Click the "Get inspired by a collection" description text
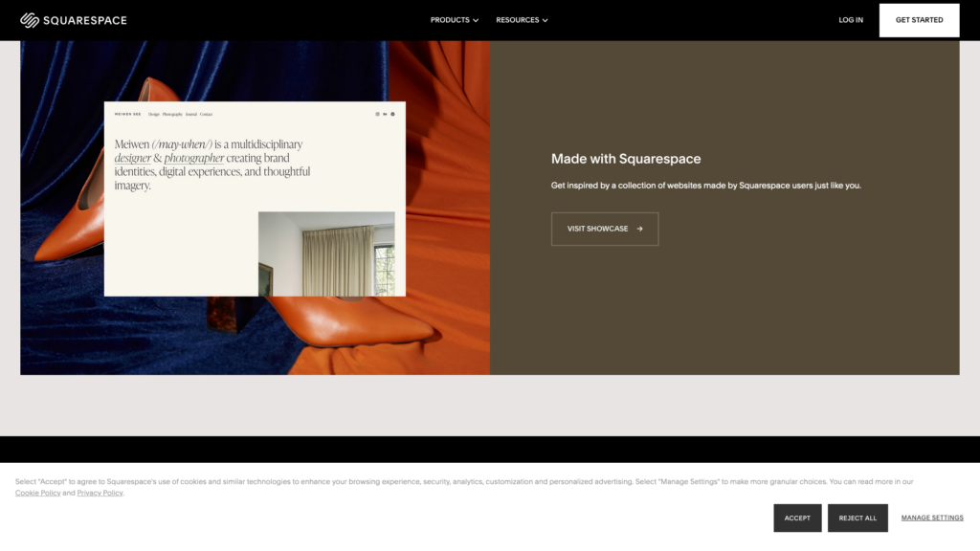The width and height of the screenshot is (980, 551). click(x=705, y=186)
